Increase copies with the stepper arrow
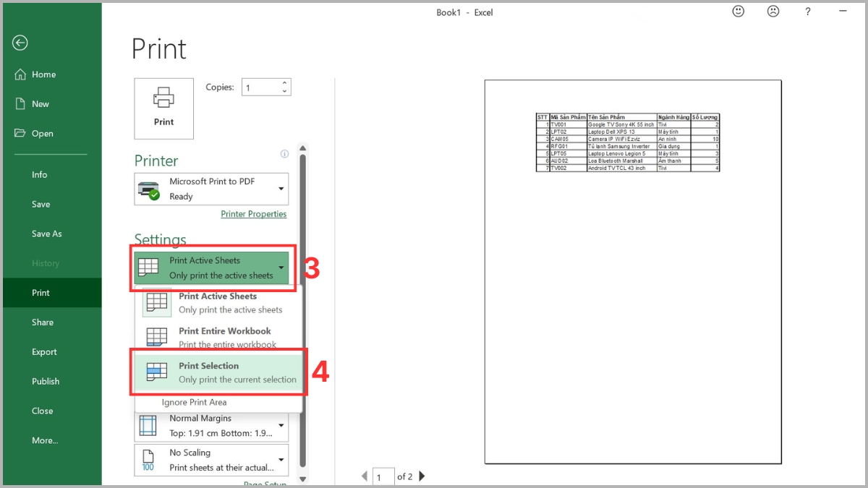The height and width of the screenshot is (488, 868). (286, 82)
